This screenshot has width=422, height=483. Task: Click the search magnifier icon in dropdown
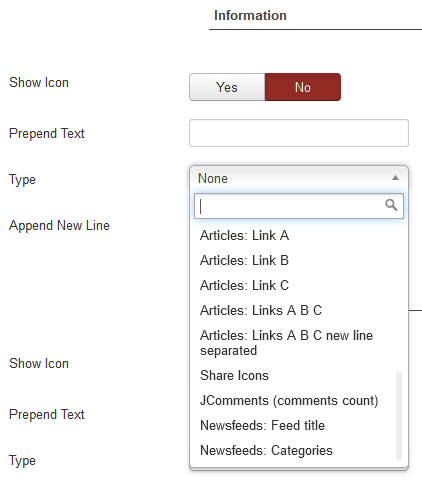(x=391, y=205)
